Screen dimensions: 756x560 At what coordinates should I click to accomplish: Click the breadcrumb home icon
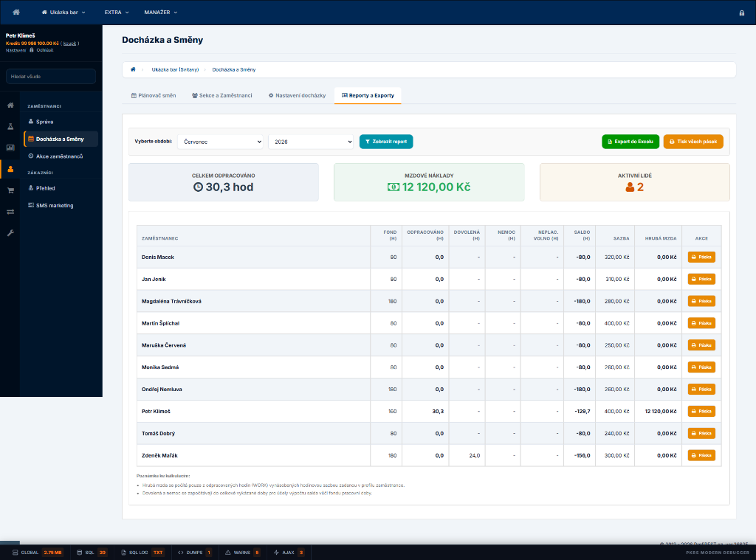(x=133, y=69)
